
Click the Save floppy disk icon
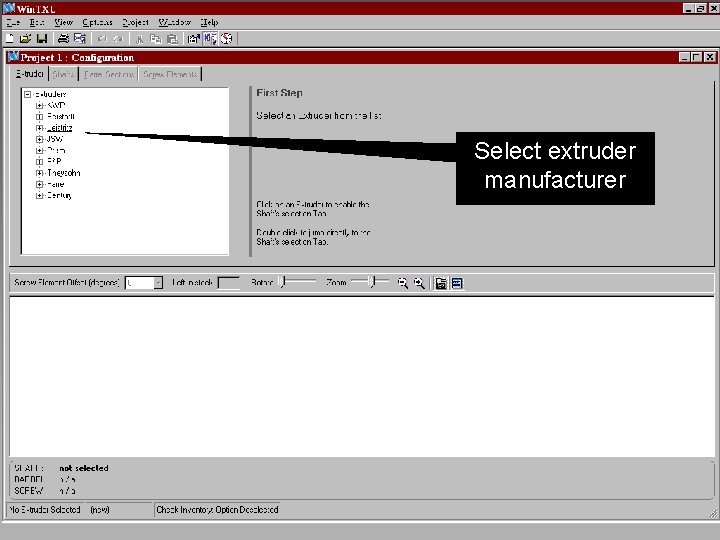42,39
